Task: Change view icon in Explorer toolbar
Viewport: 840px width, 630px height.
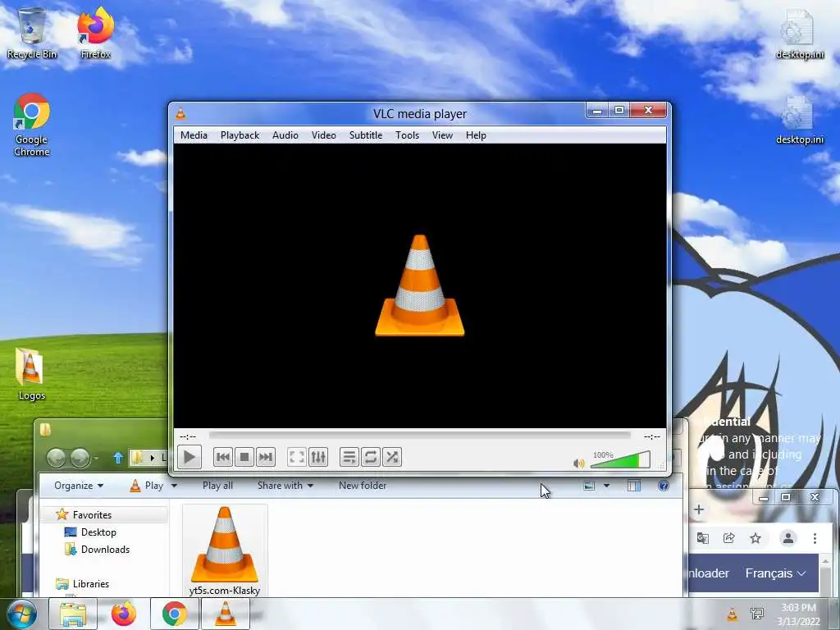Action: pyautogui.click(x=589, y=486)
